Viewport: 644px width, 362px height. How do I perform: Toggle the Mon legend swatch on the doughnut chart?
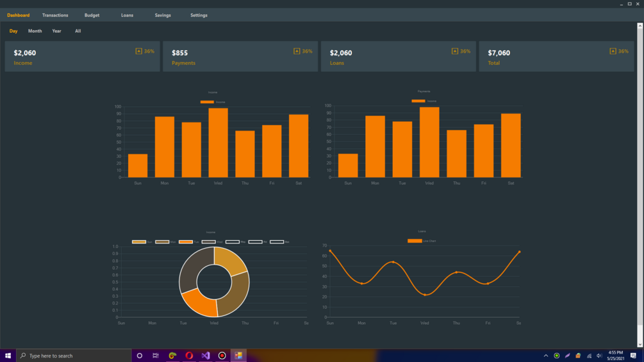pos(162,242)
